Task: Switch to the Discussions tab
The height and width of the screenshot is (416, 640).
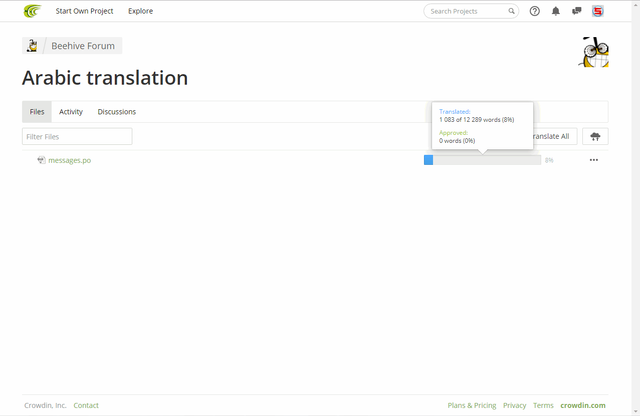Action: pyautogui.click(x=117, y=111)
